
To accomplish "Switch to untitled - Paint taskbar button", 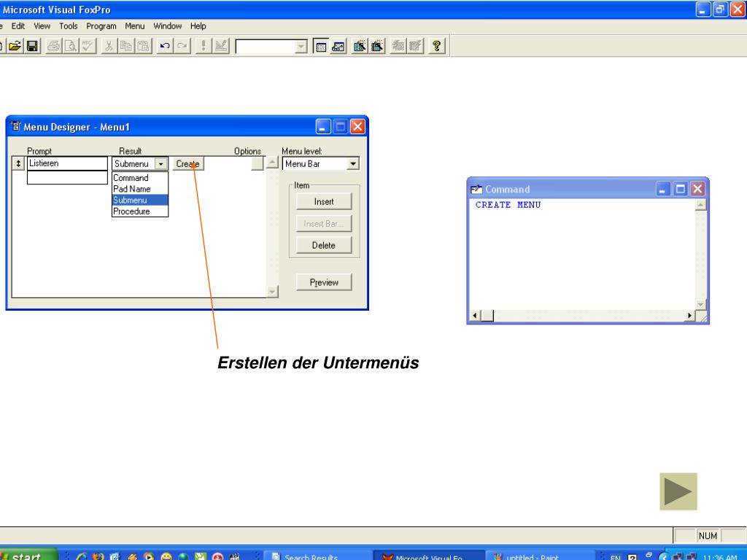I will (540, 556).
